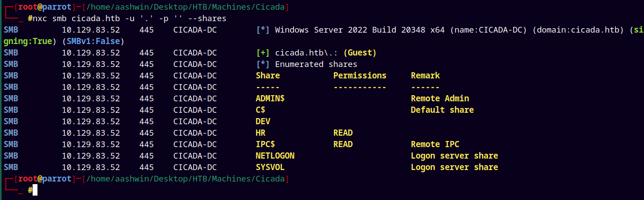Click the ADMIN$ share name

[270, 98]
